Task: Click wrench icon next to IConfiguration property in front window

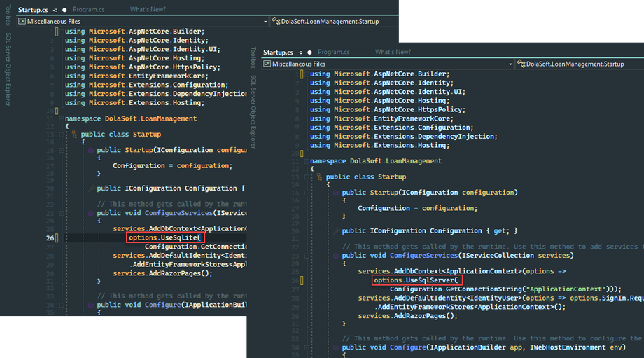Action: (x=335, y=230)
